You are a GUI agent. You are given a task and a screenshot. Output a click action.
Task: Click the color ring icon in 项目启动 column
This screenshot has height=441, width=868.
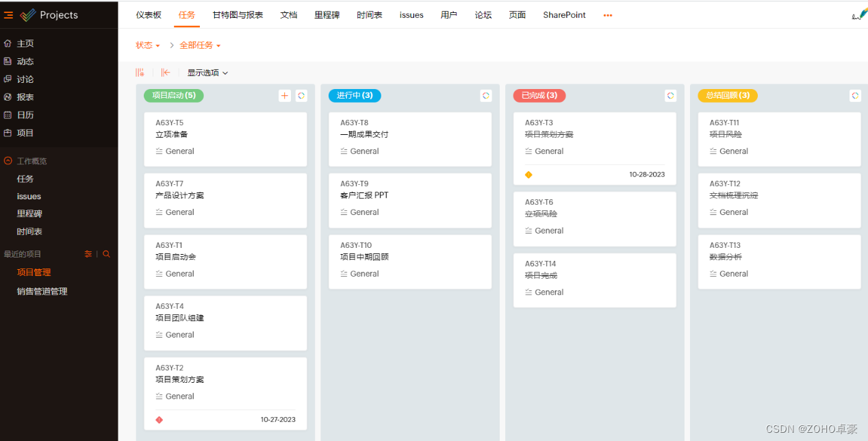click(301, 96)
